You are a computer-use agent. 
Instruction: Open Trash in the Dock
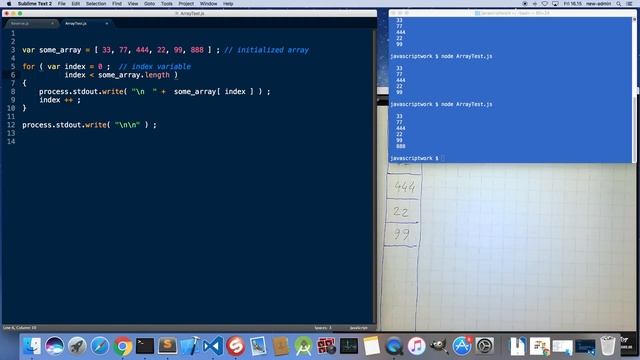[x=607, y=346]
